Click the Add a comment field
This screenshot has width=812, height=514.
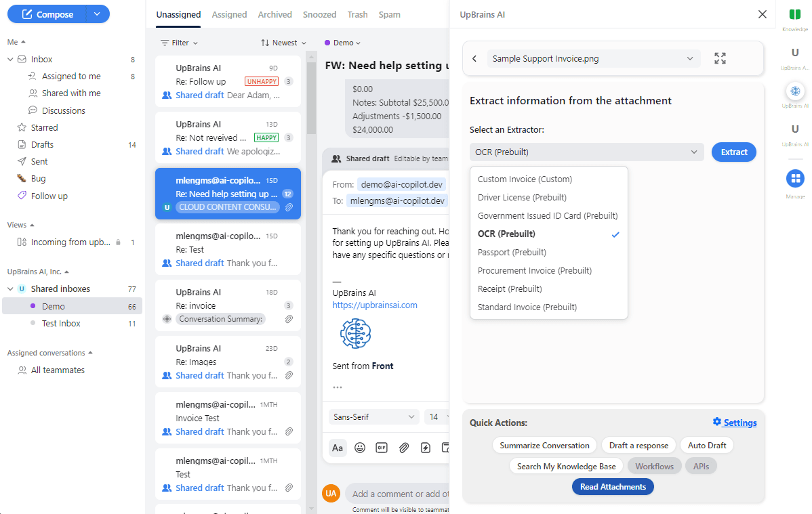[x=397, y=494]
